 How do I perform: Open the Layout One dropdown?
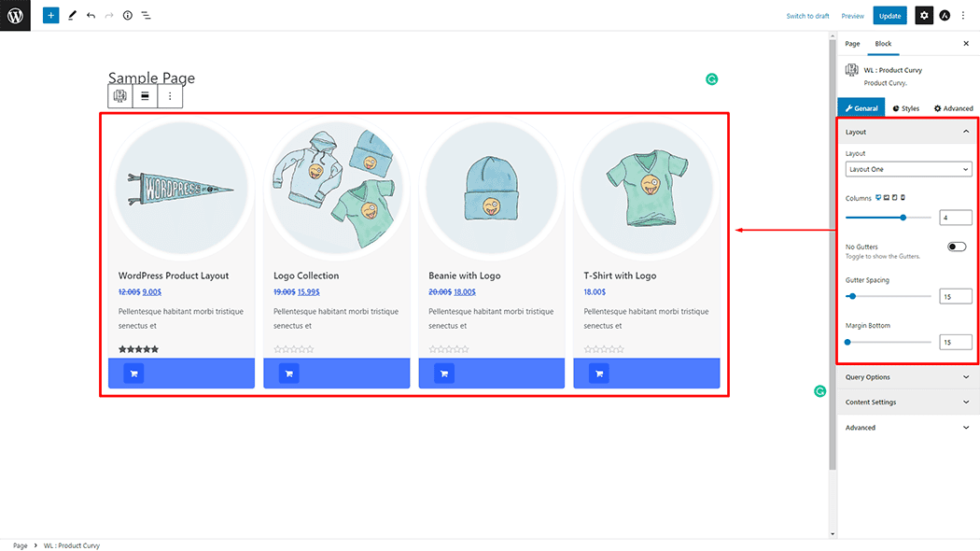(908, 169)
